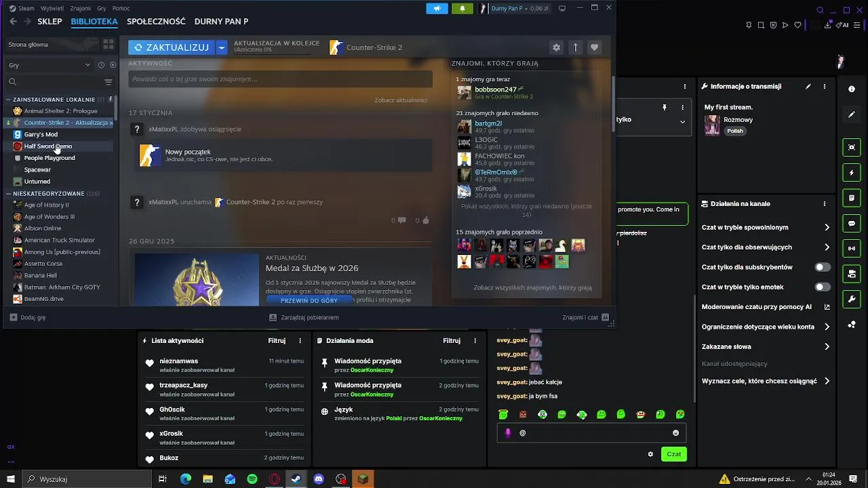Click wrench icon in right sidebar
Viewport: 868px width, 488px height.
click(852, 300)
